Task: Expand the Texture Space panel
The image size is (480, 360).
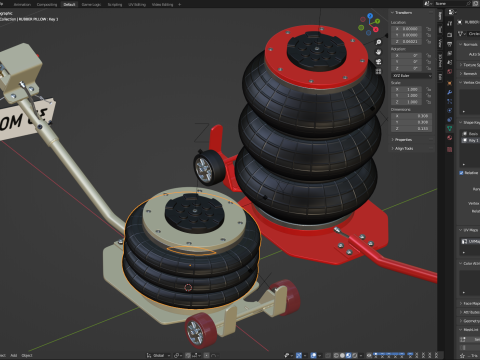Action: click(470, 65)
